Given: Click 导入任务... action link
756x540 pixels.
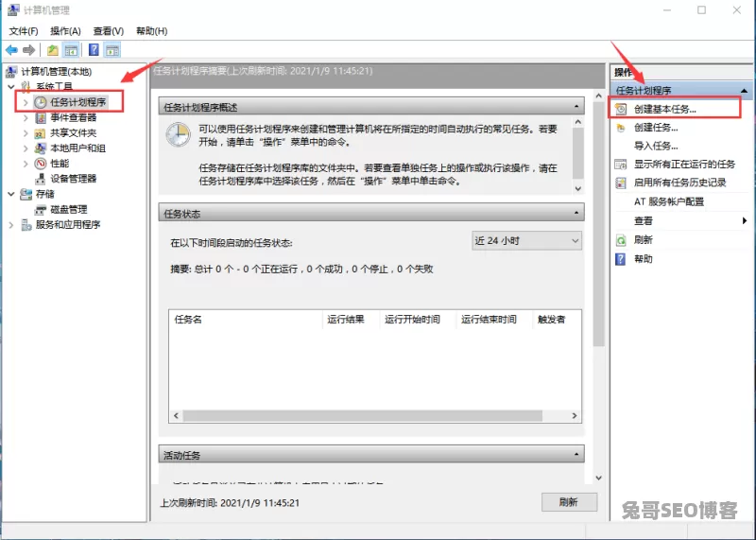Looking at the screenshot, I should pyautogui.click(x=656, y=147).
